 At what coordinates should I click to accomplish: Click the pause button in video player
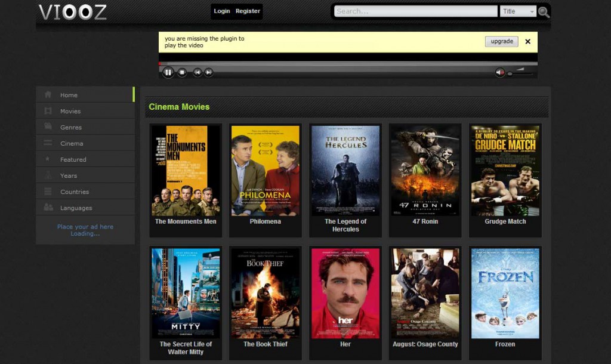click(x=168, y=72)
